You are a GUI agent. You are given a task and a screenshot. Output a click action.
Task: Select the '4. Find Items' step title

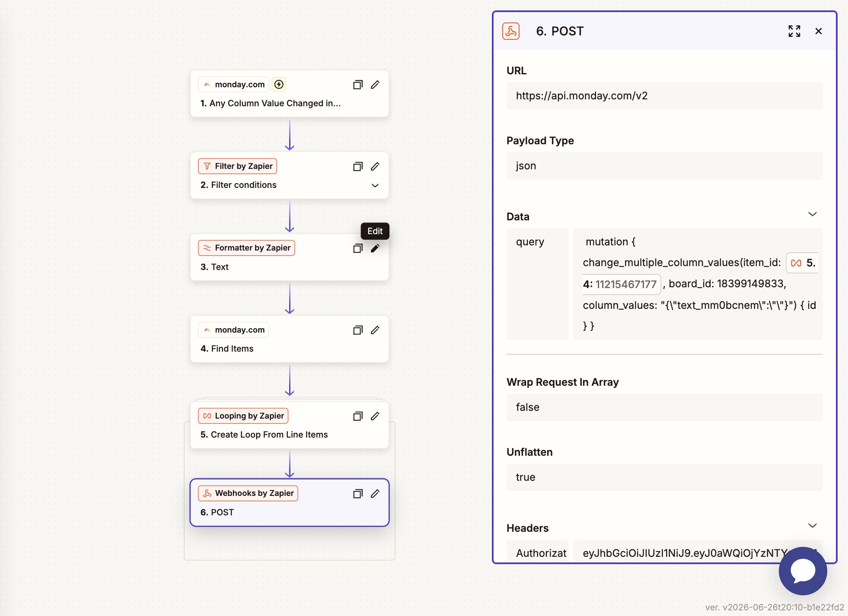point(227,349)
